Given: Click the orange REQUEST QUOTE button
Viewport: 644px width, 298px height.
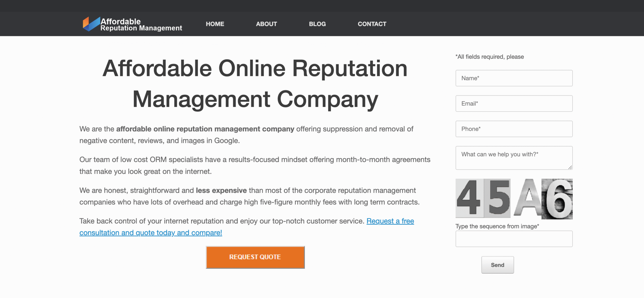Looking at the screenshot, I should 255,257.
